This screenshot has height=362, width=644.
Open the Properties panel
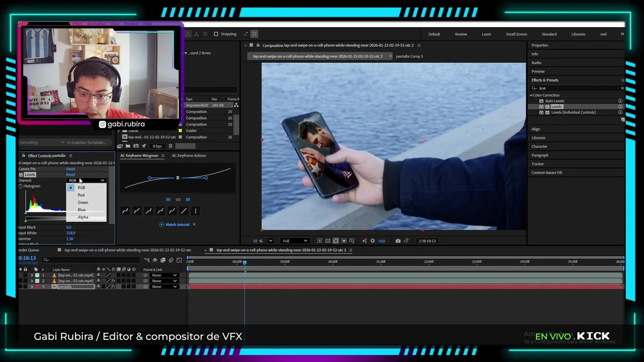point(540,45)
